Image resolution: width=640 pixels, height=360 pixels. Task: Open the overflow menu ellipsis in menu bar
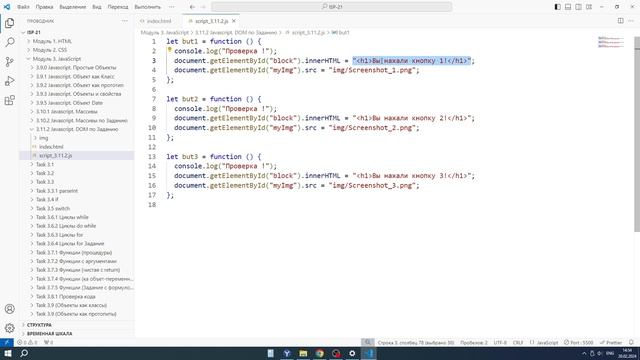172,7
